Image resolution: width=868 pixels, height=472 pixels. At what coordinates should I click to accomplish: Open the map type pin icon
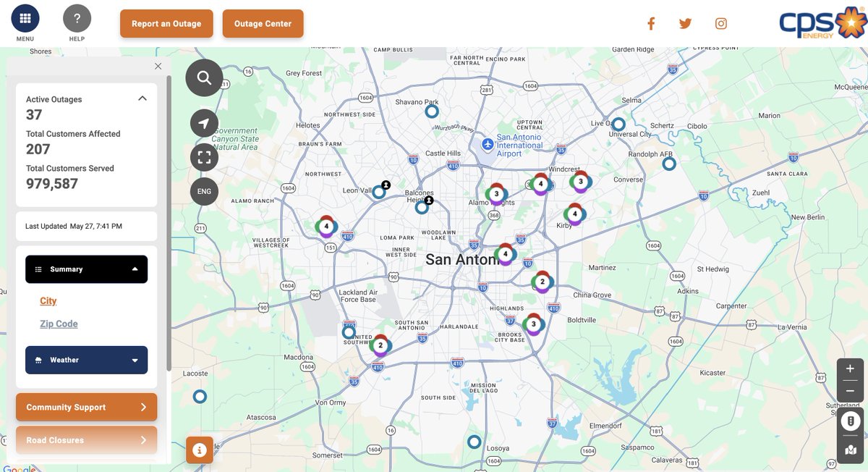pyautogui.click(x=851, y=450)
